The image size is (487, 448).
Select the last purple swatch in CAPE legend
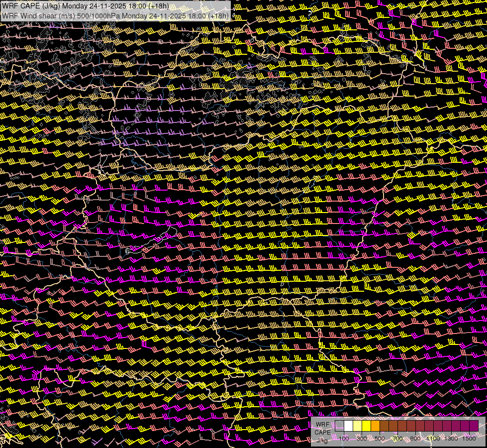(474, 426)
